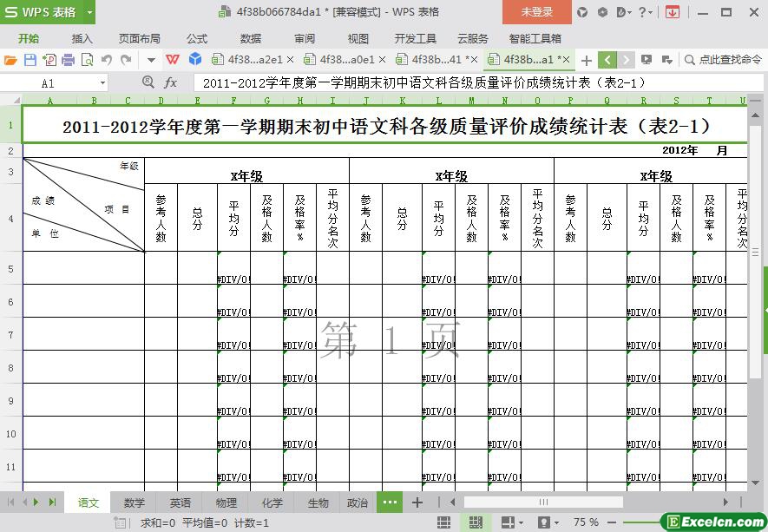Jump to last sheet navigation arrow

pyautogui.click(x=52, y=502)
